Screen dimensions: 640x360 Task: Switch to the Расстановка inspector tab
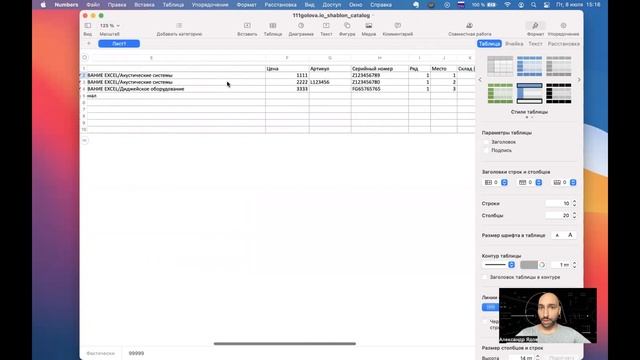[564, 44]
